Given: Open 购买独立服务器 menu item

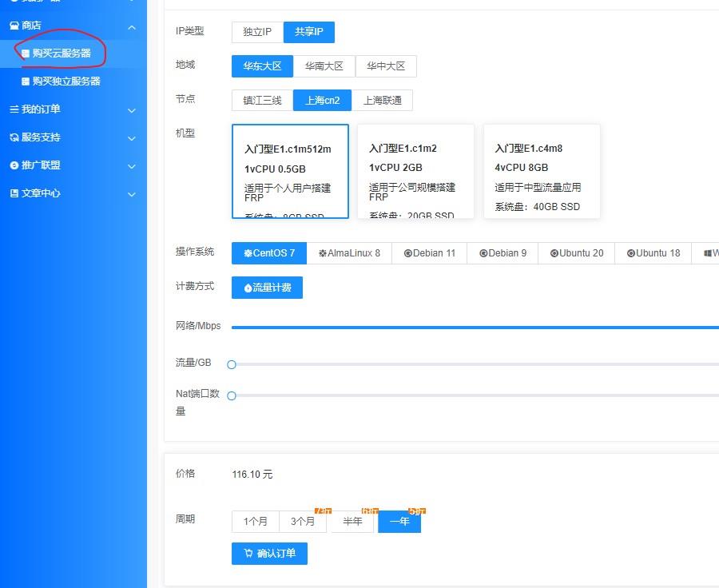Looking at the screenshot, I should pyautogui.click(x=66, y=81).
